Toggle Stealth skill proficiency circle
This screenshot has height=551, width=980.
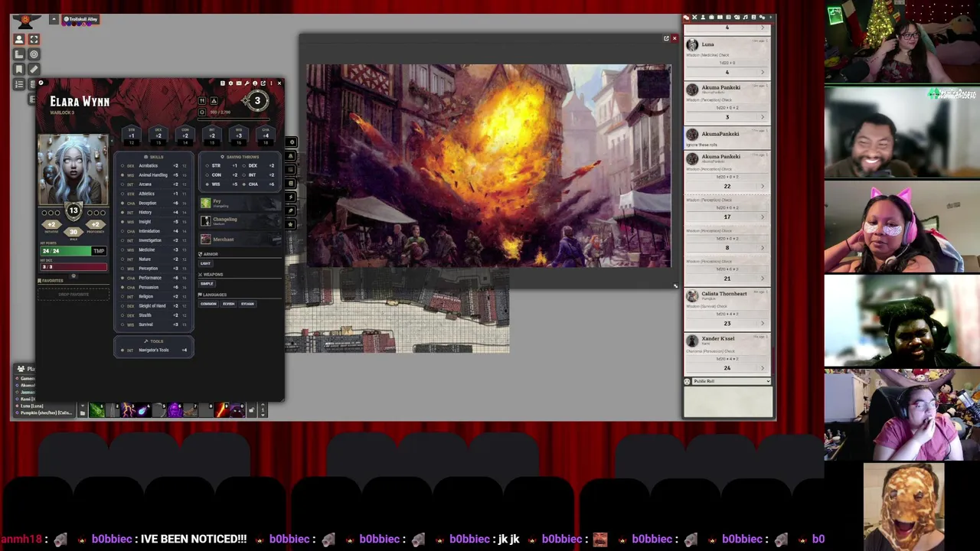[122, 315]
